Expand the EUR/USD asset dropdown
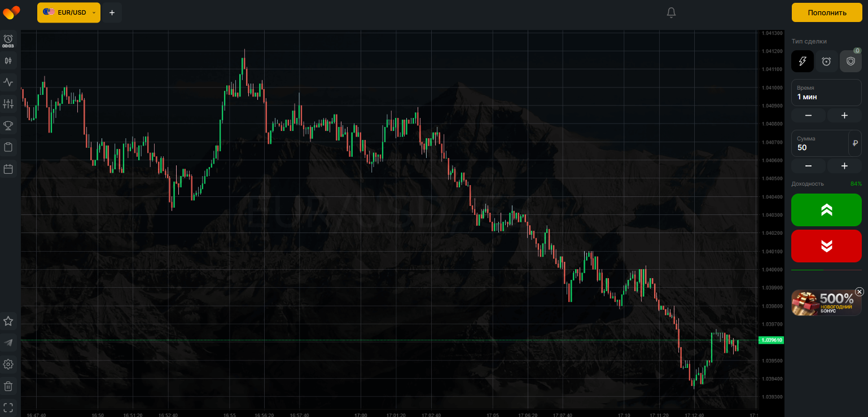This screenshot has width=868, height=417. tap(69, 12)
